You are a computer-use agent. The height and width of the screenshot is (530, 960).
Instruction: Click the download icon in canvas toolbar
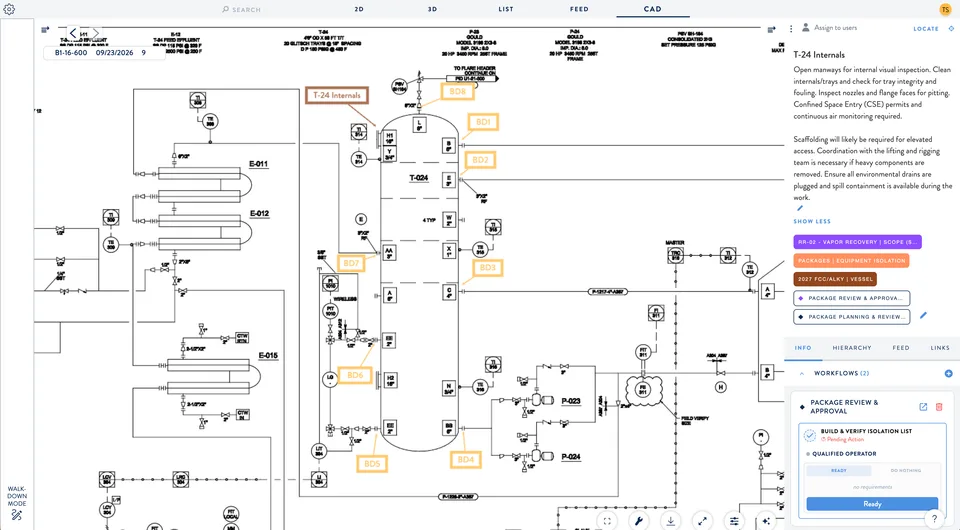coord(670,521)
